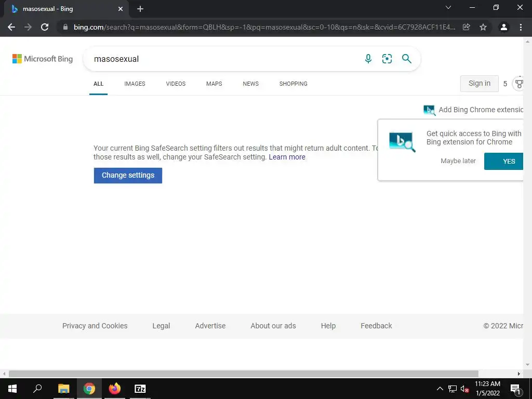The height and width of the screenshot is (399, 532).
Task: Click muted volume tray icon
Action: [x=464, y=389]
